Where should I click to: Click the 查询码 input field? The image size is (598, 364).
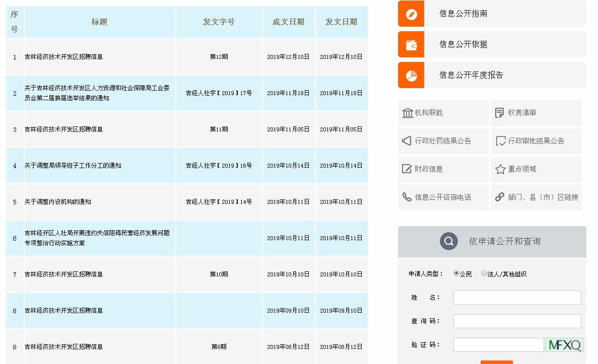tap(517, 321)
